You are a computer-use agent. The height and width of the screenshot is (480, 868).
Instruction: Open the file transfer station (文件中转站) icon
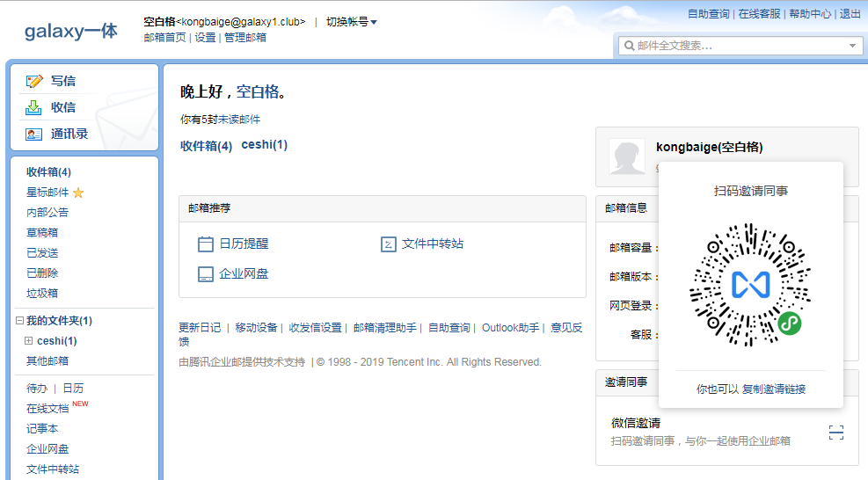389,244
